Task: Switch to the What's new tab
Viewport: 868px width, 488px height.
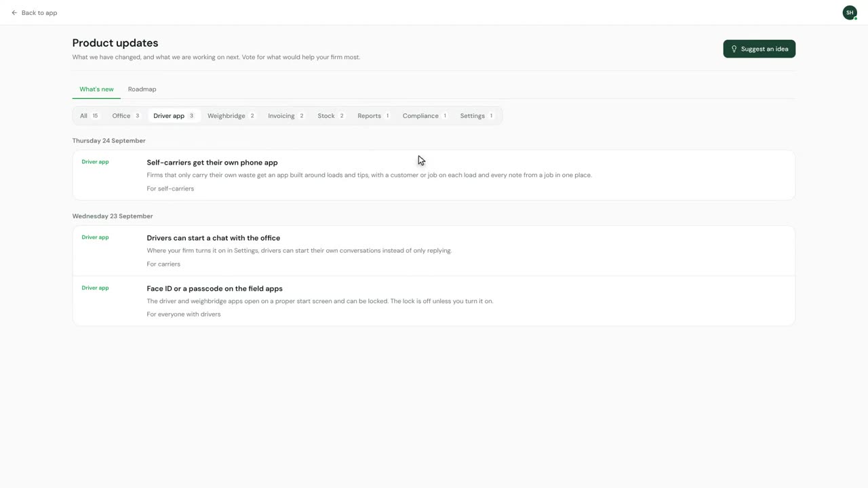Action: coord(96,89)
